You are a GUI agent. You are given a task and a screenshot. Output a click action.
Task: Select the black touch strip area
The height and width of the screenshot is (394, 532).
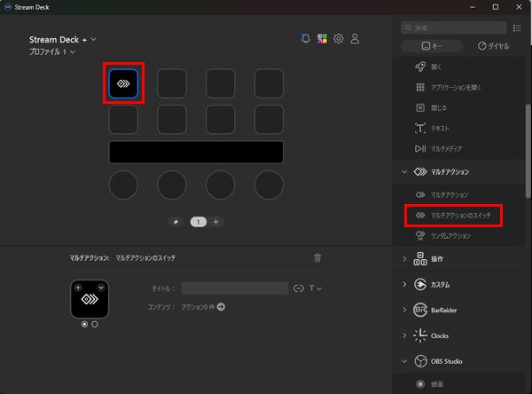196,152
